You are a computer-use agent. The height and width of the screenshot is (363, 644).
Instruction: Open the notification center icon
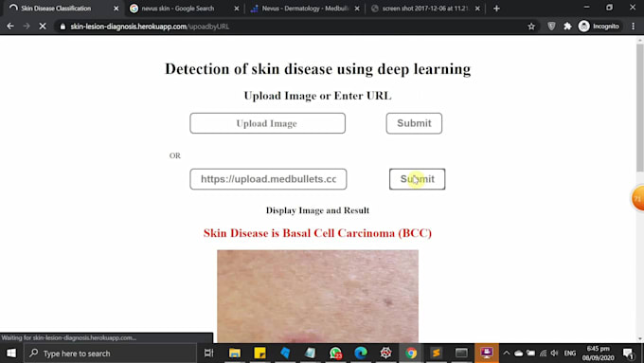[629, 354]
